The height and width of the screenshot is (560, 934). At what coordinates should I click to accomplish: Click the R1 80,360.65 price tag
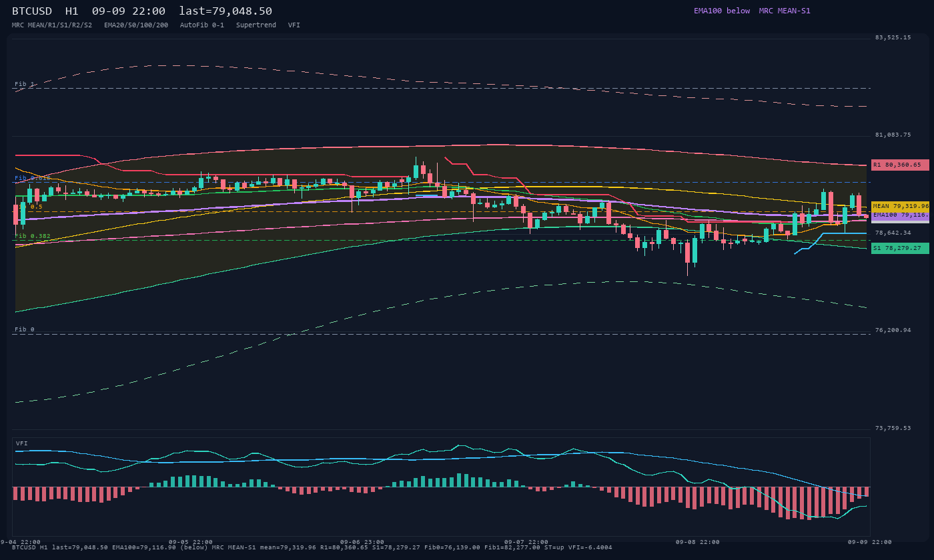[x=900, y=165]
